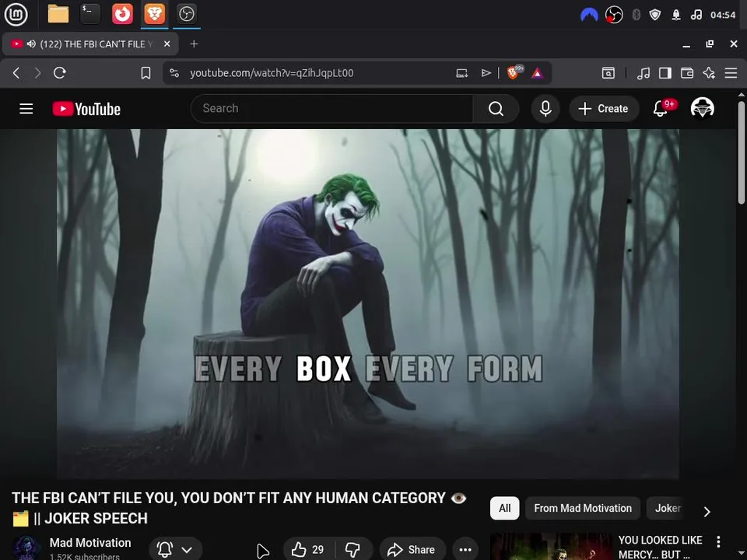Like this video

click(x=308, y=550)
